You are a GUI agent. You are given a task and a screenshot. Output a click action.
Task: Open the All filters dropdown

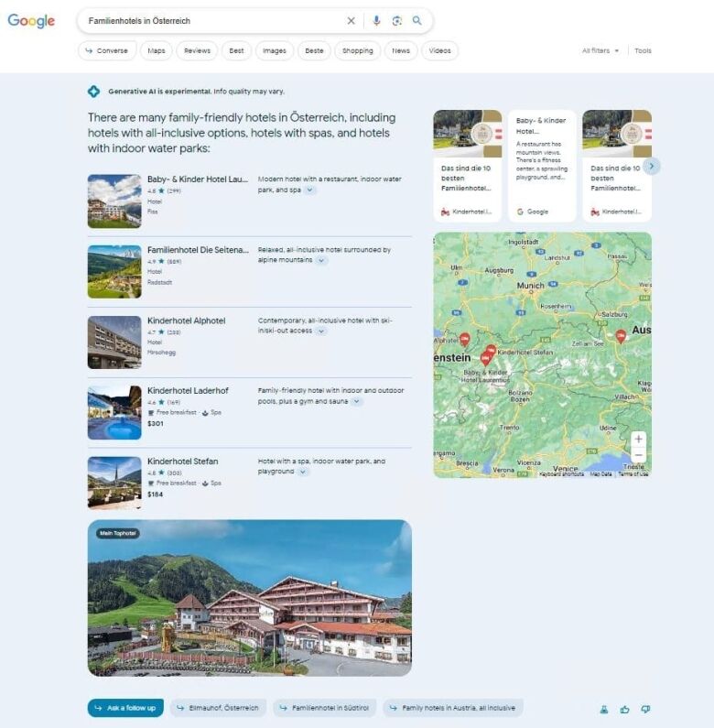click(600, 50)
